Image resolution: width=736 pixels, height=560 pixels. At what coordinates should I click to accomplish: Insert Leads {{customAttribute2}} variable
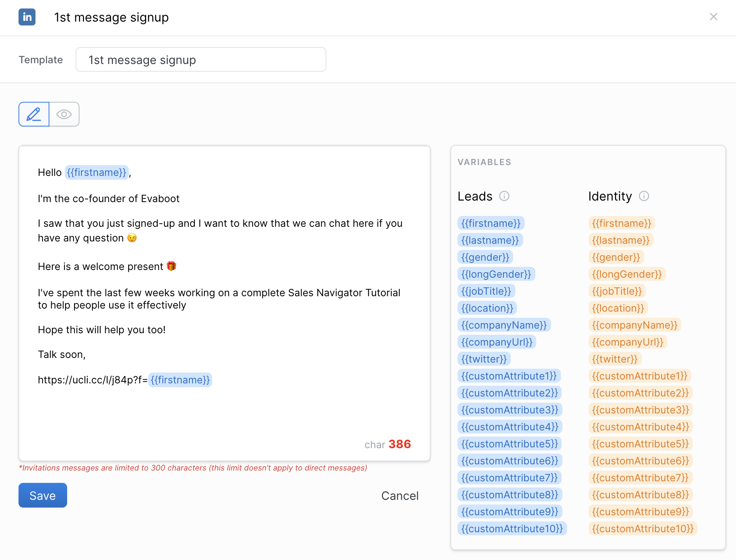(510, 393)
